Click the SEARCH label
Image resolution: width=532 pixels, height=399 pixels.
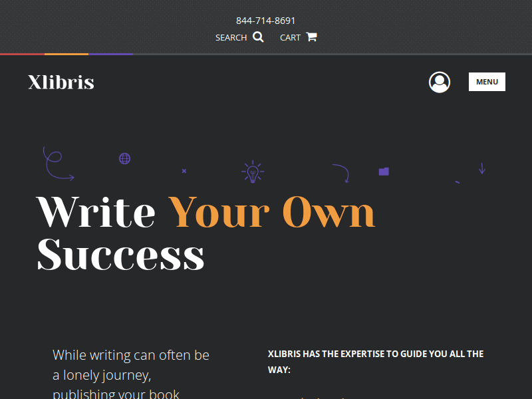[x=231, y=38]
